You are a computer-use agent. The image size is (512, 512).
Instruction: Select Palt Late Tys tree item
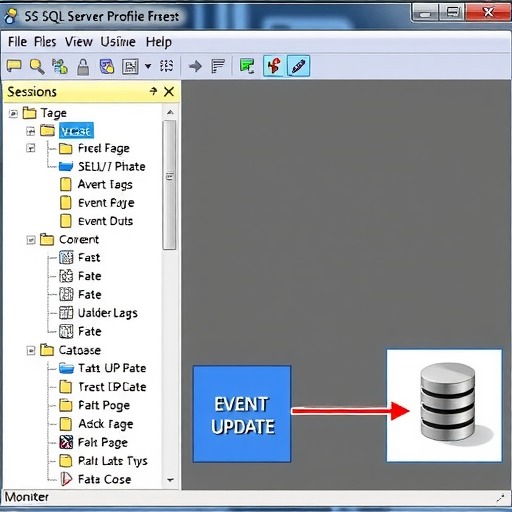(113, 461)
